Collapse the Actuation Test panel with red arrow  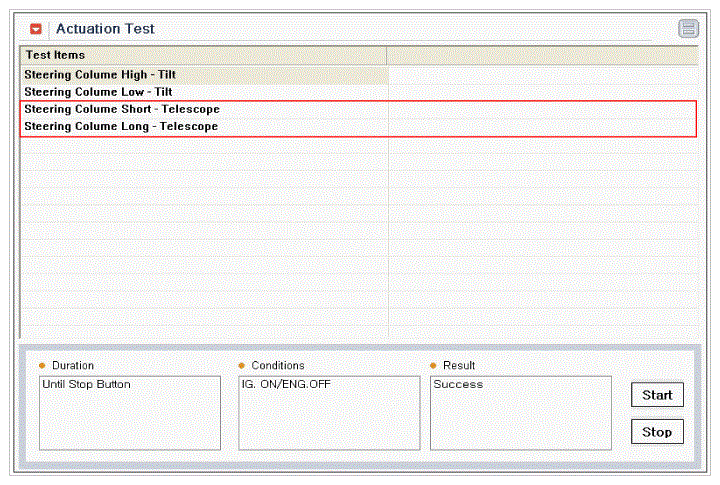pos(37,29)
